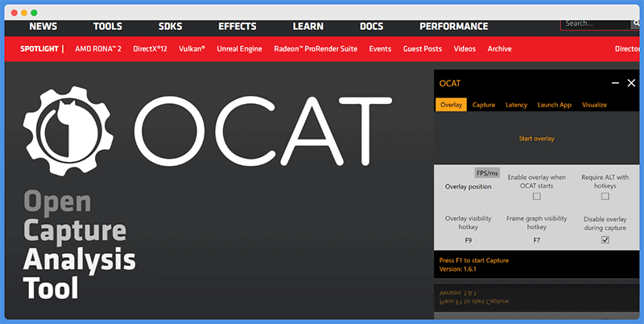Open the AMD RDNA 2 link

(98, 49)
